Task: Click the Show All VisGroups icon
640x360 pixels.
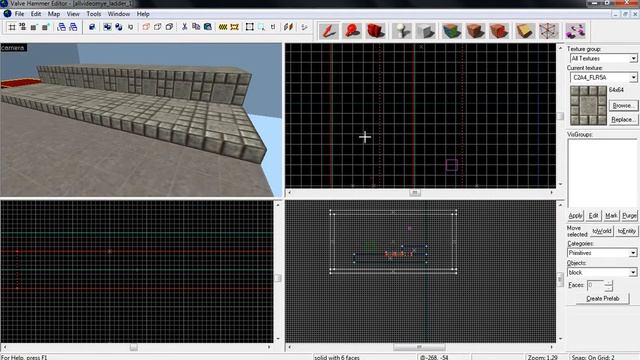Action: pyautogui.click(x=169, y=27)
